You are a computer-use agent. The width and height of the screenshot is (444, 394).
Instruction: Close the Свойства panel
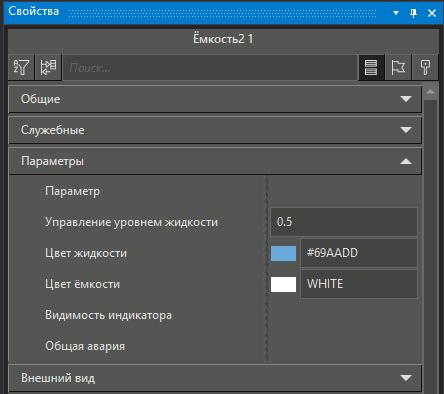click(432, 13)
